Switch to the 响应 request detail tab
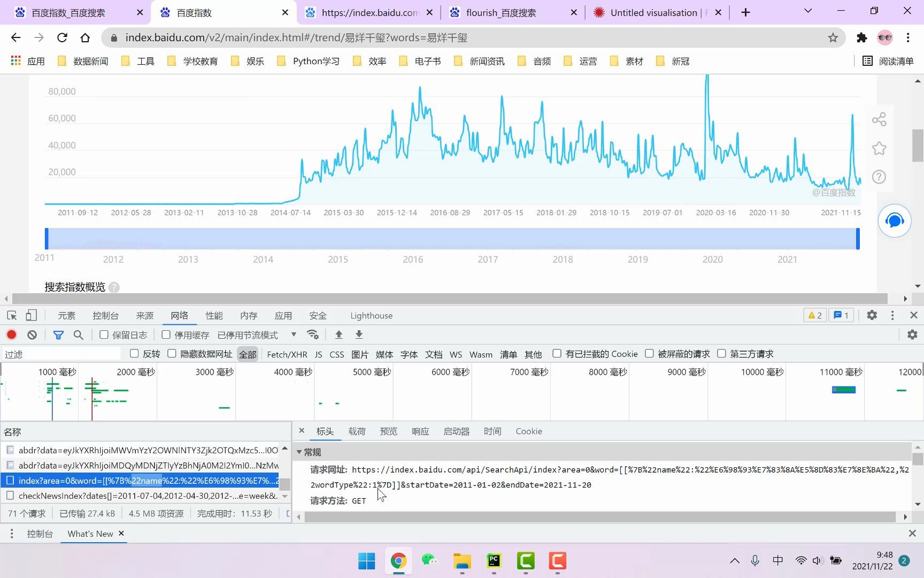Image resolution: width=924 pixels, height=578 pixels. click(420, 431)
